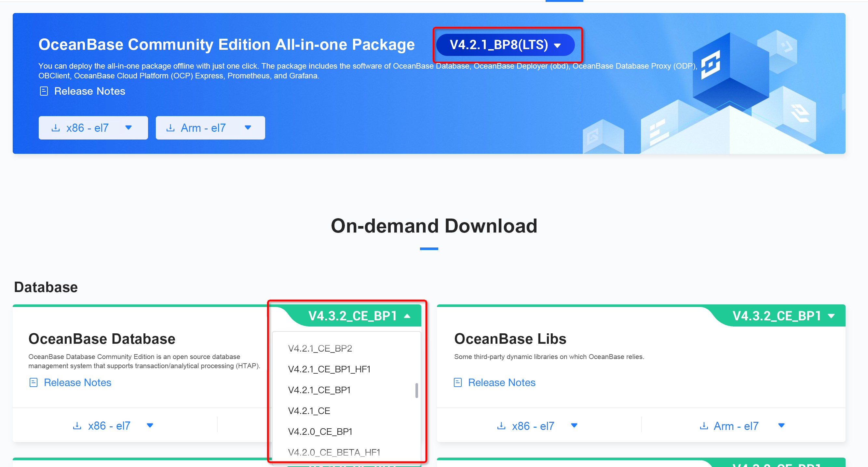Click the OceanBase Database card title
Image resolution: width=868 pixels, height=467 pixels.
tap(102, 339)
